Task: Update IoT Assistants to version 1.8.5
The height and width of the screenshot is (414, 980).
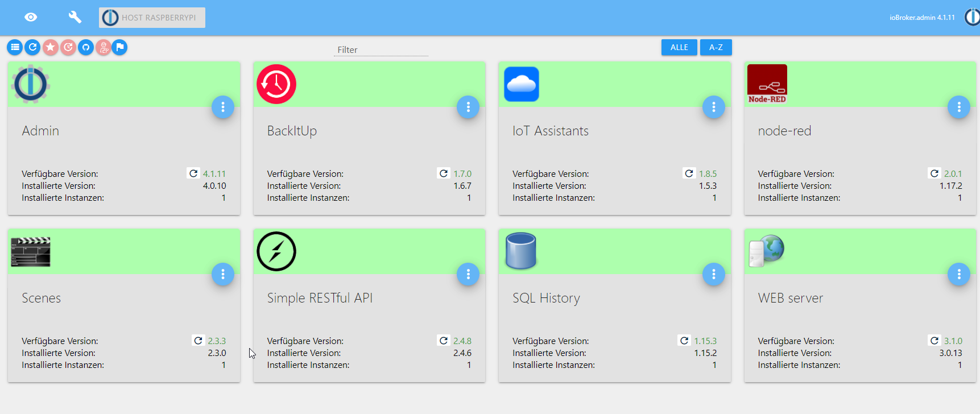Action: tap(689, 173)
